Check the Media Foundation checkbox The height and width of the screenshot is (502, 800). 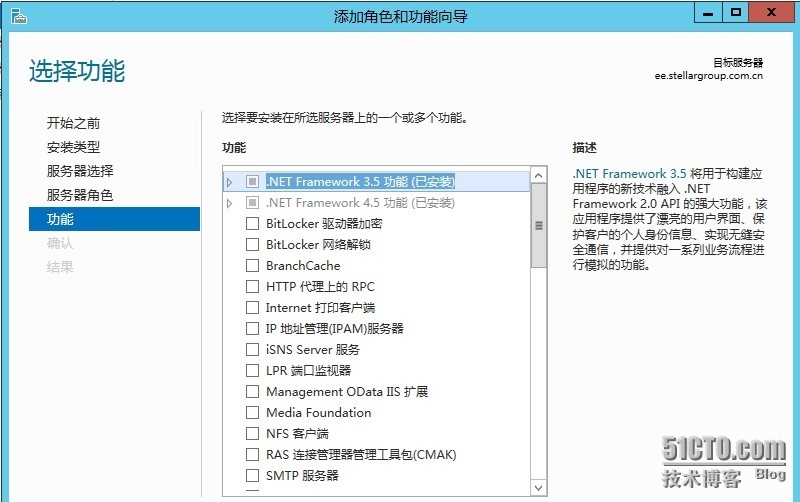(252, 412)
